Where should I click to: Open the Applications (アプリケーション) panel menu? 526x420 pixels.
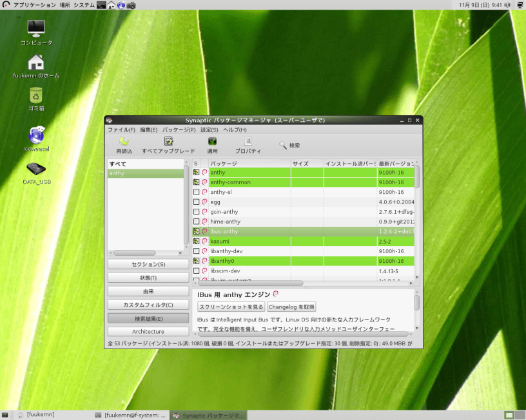(x=35, y=5)
